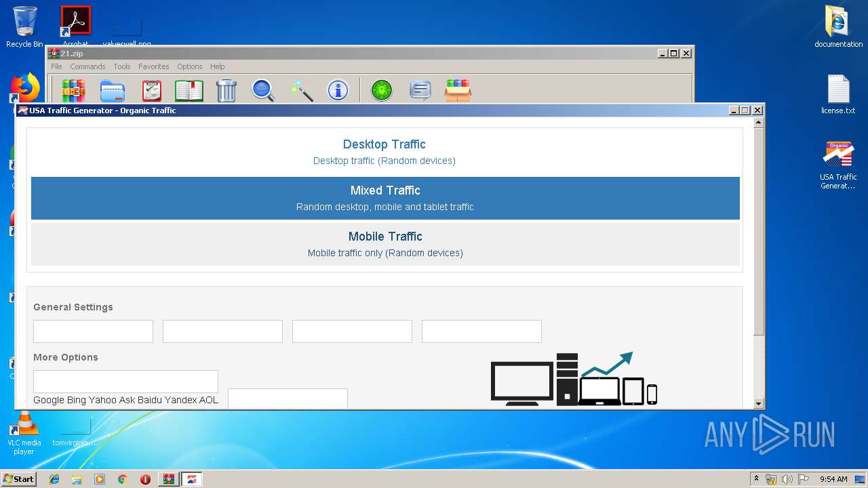
Task: Open Tools menu in WinRAR window
Action: [122, 66]
